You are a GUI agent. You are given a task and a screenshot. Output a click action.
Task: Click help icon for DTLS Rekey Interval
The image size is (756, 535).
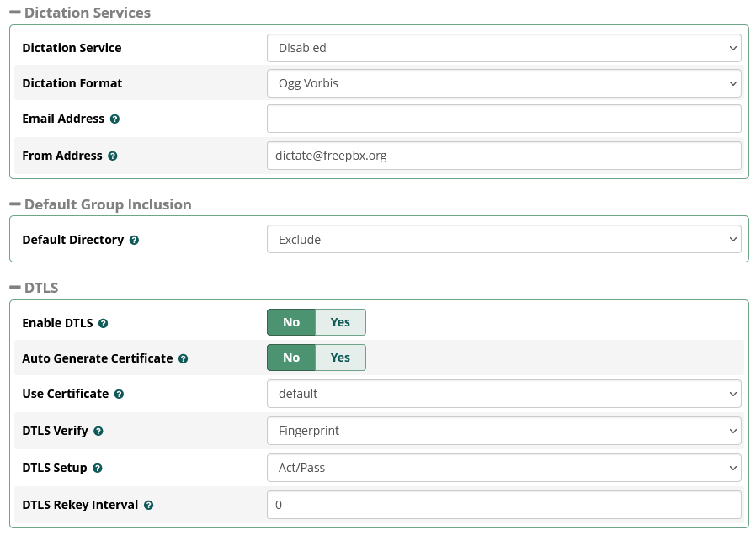[x=149, y=506]
